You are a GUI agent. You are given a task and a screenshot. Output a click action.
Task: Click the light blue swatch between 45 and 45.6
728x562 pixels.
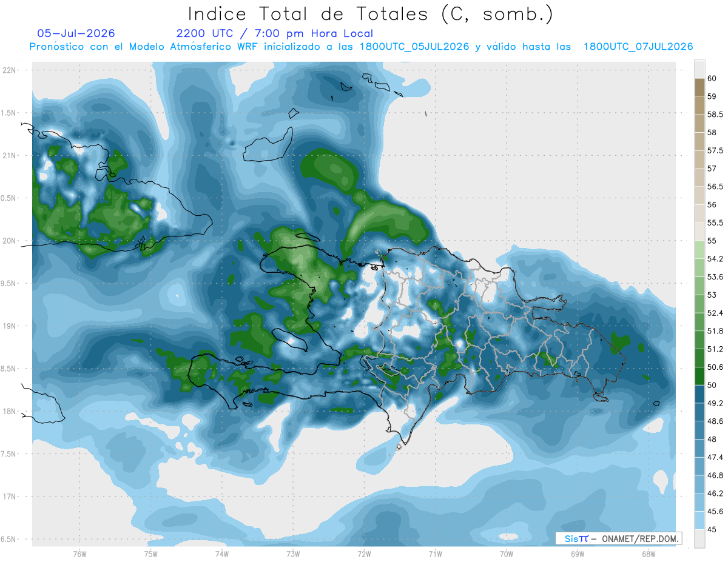point(699,520)
